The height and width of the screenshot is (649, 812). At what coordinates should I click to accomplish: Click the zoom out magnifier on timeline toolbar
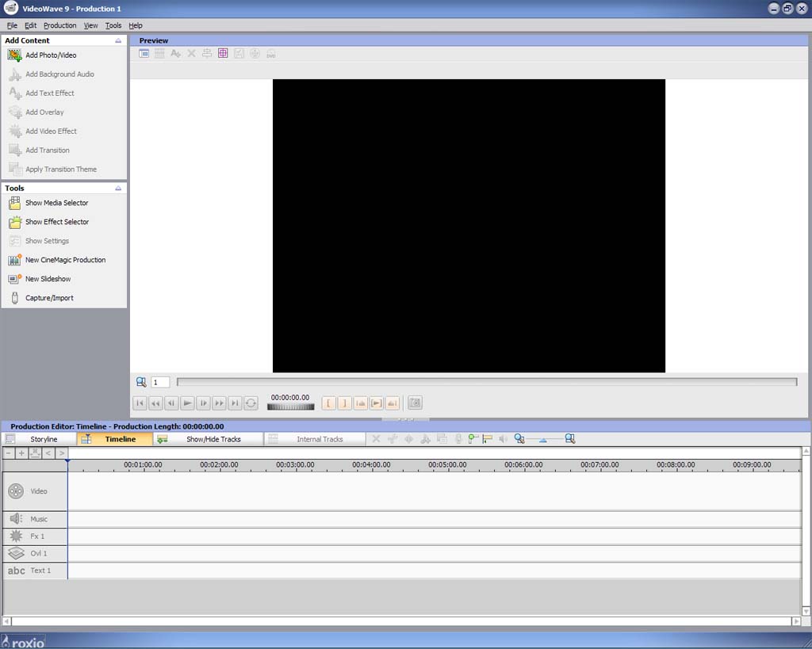tap(519, 439)
